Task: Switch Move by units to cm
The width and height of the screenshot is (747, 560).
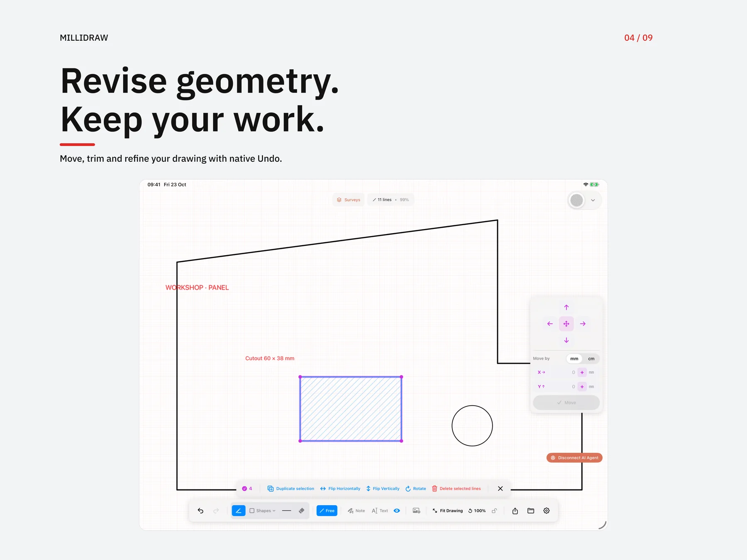Action: point(591,359)
